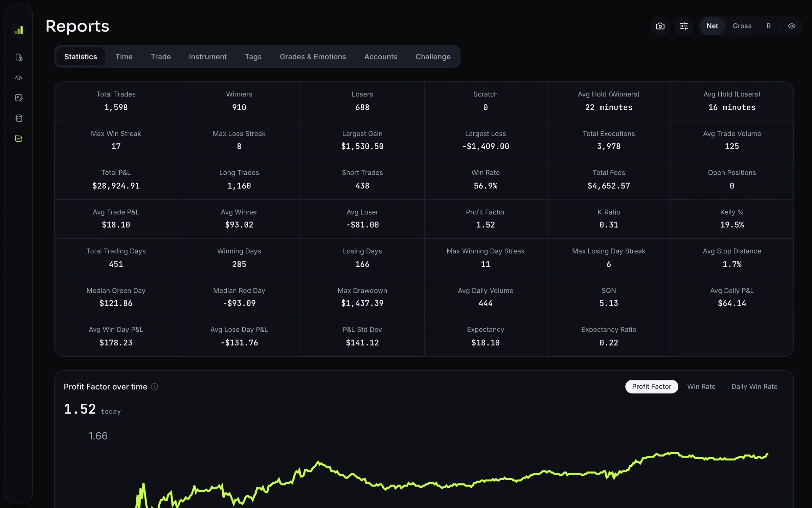Switch to Net P&L mode
Viewport: 812px width, 508px height.
(x=712, y=26)
